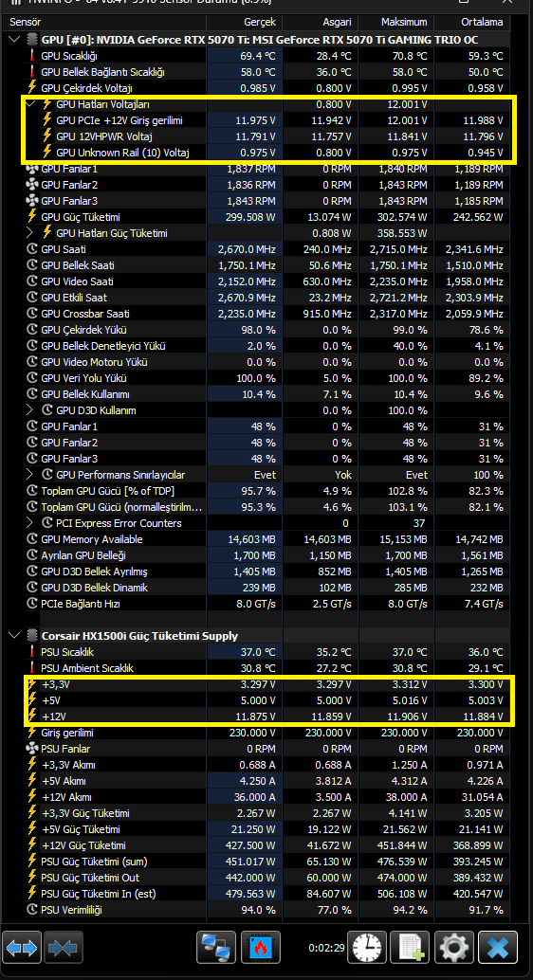
Task: Collapse the GPU Hatları Voltajları group
Action: pyautogui.click(x=30, y=104)
